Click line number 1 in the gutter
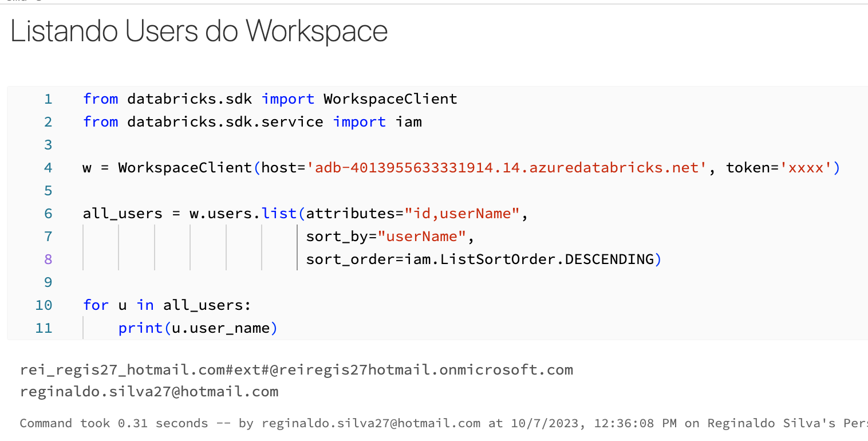 (48, 99)
